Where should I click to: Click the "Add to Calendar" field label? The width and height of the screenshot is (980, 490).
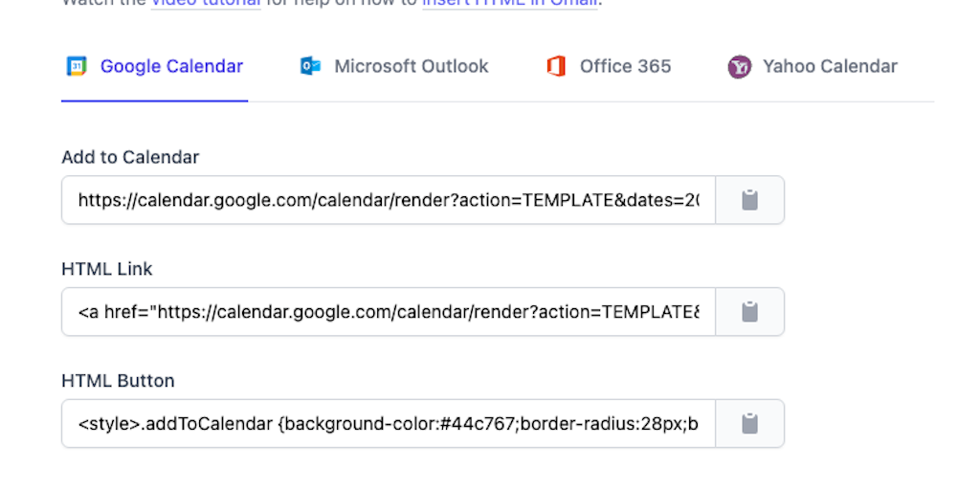pos(130,157)
